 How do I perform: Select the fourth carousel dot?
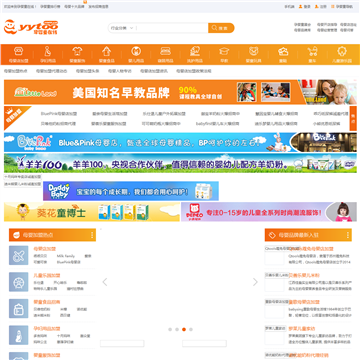(191, 329)
